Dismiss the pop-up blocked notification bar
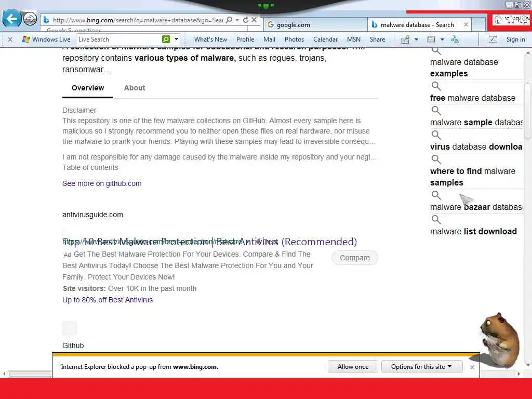532x399 pixels. coord(472,367)
